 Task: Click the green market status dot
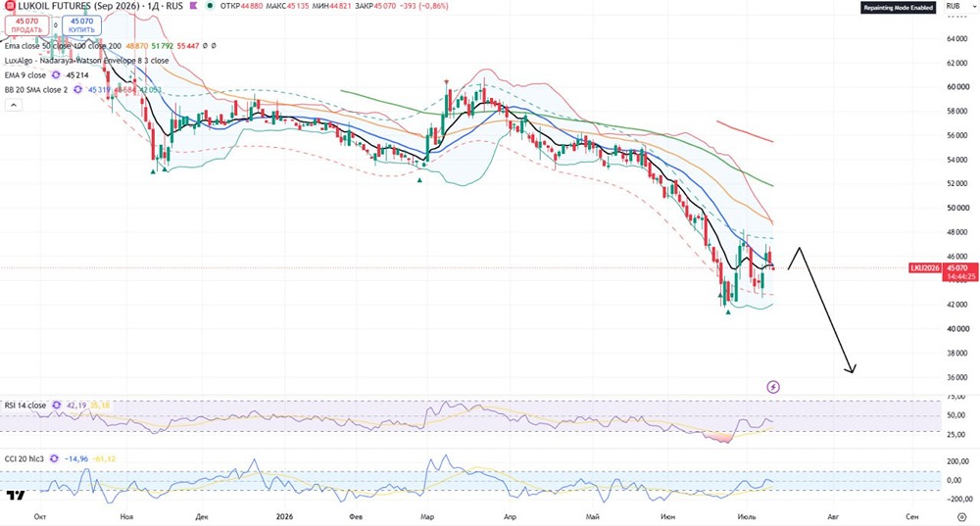click(210, 6)
